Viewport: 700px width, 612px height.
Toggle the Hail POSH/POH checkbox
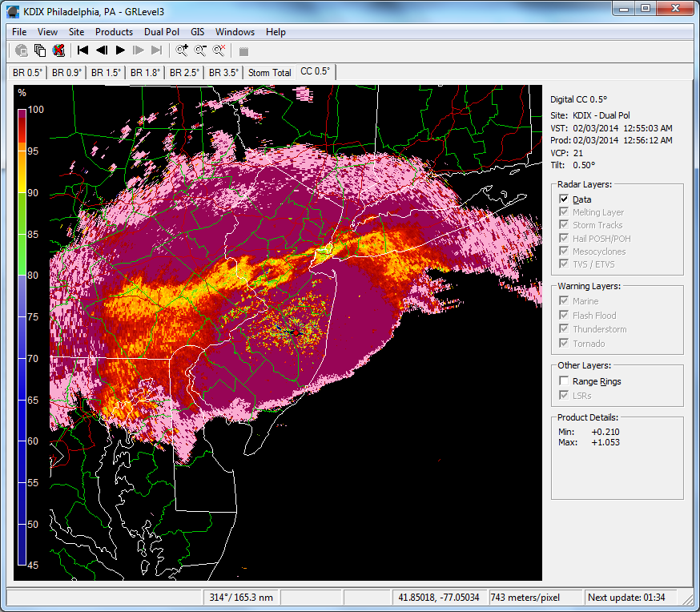(x=564, y=238)
